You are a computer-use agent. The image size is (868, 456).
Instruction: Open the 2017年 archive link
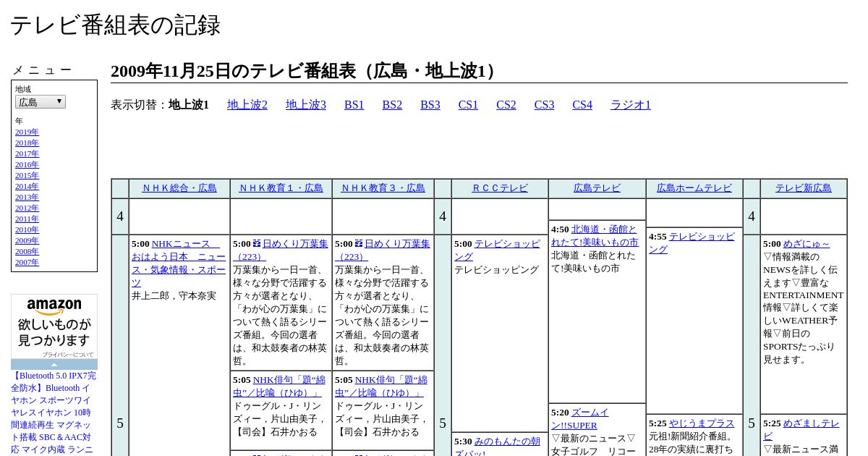click(27, 153)
